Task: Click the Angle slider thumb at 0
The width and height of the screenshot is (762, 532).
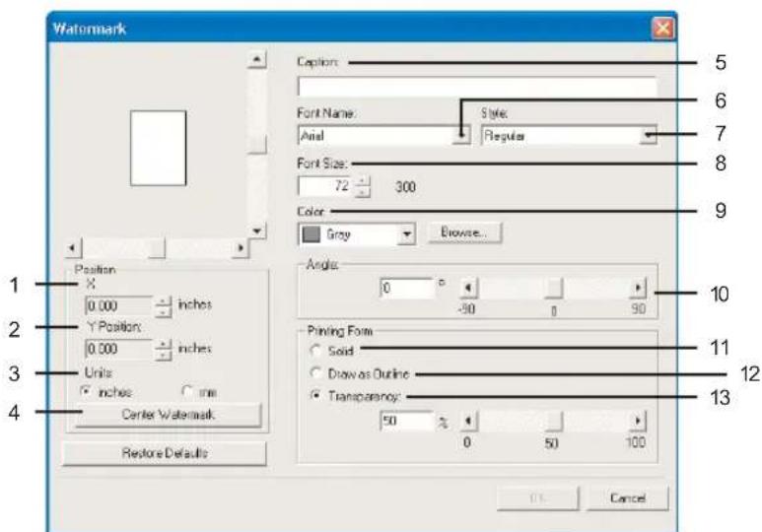Action: (x=553, y=288)
